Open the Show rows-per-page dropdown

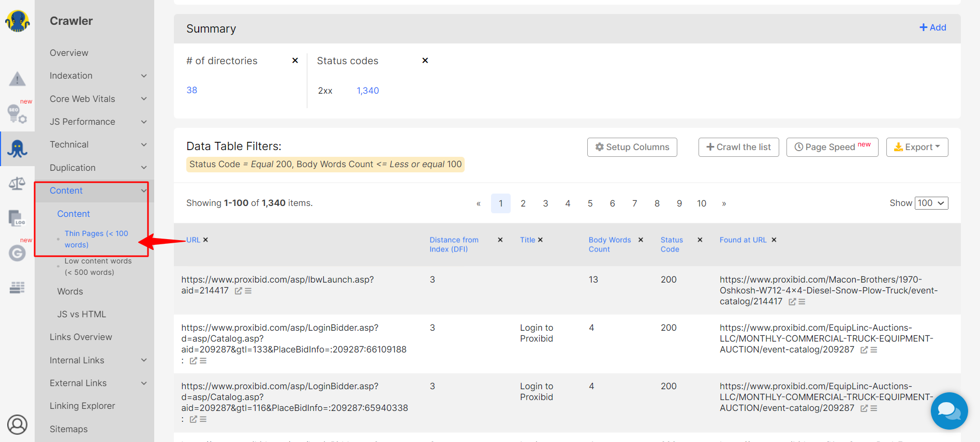click(931, 203)
